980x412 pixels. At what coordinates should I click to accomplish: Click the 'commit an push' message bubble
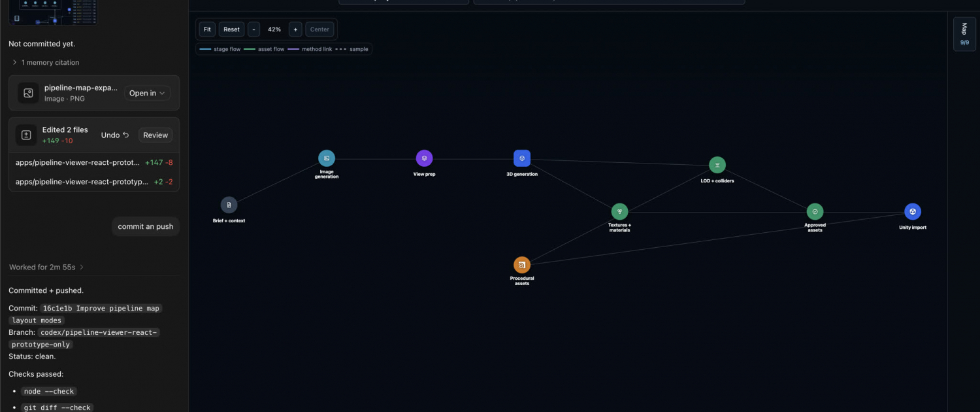coord(146,226)
